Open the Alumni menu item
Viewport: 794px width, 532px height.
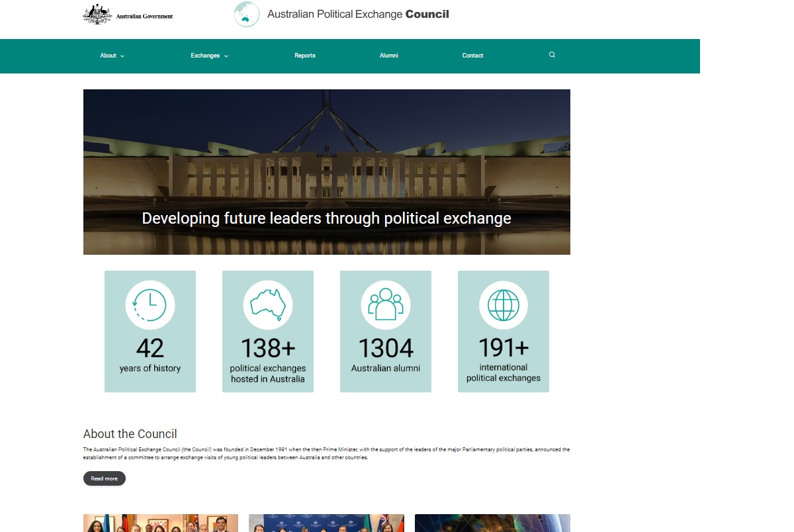click(x=389, y=56)
